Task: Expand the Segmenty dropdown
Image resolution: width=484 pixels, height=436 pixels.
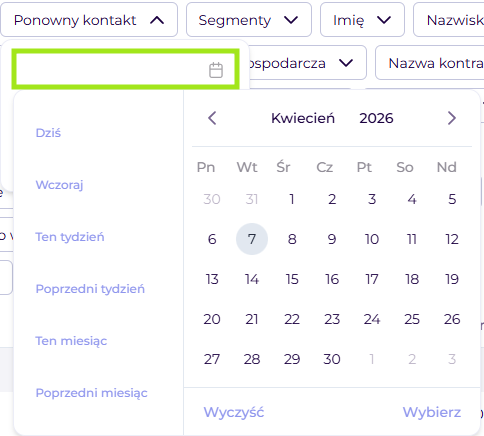Action: [x=249, y=20]
